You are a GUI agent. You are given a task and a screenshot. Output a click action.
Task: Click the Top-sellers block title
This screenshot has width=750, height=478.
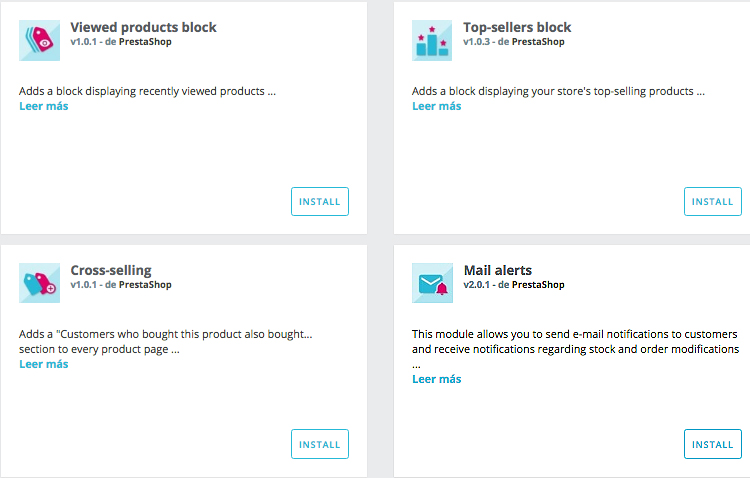click(x=517, y=27)
